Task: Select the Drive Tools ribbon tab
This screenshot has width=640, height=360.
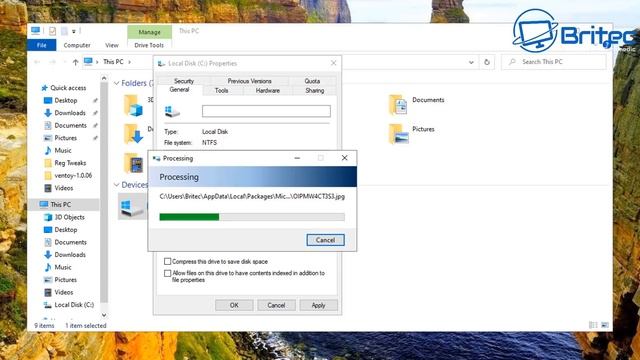Action: coord(149,45)
